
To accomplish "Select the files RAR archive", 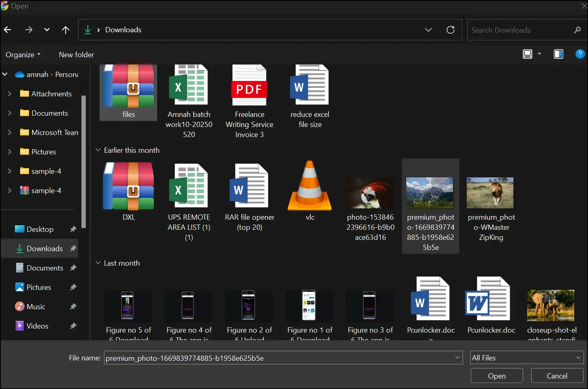I will pos(129,92).
